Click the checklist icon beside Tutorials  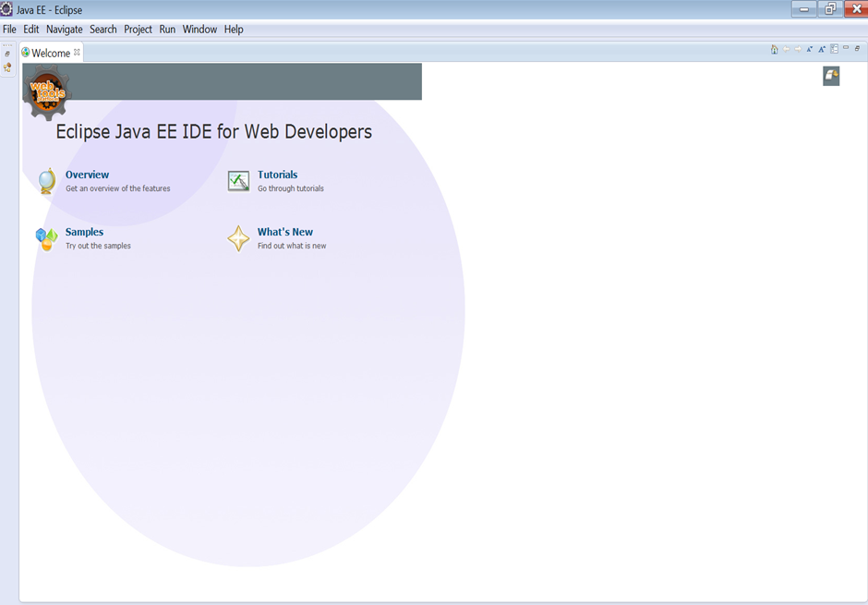pyautogui.click(x=238, y=181)
